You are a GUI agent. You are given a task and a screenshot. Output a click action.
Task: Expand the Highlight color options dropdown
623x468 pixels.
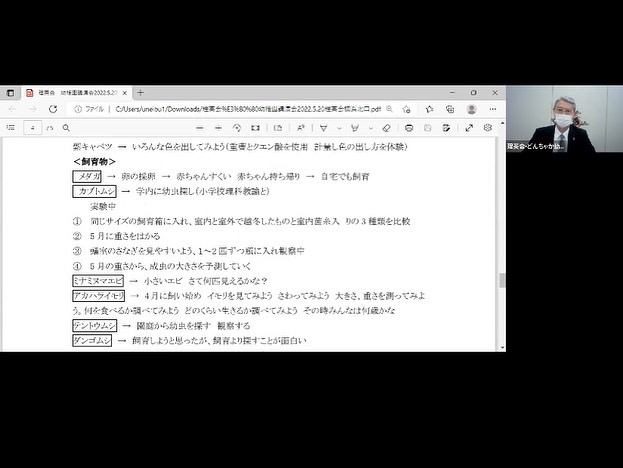point(371,128)
